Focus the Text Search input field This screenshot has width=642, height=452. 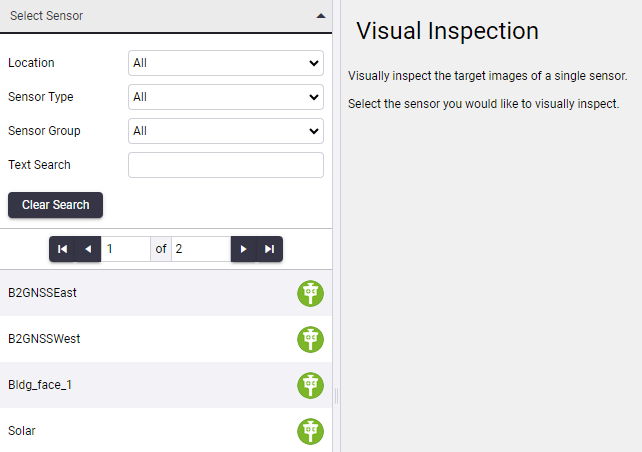[226, 165]
